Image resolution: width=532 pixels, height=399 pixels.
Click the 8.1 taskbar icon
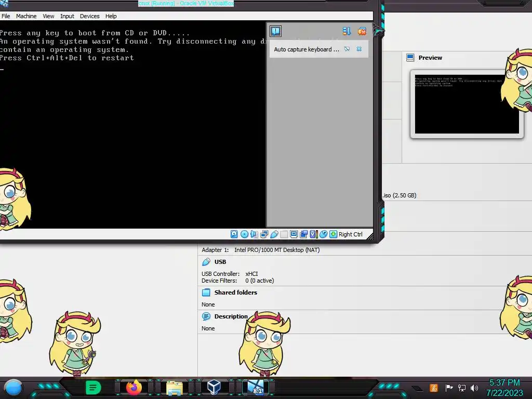[255, 388]
